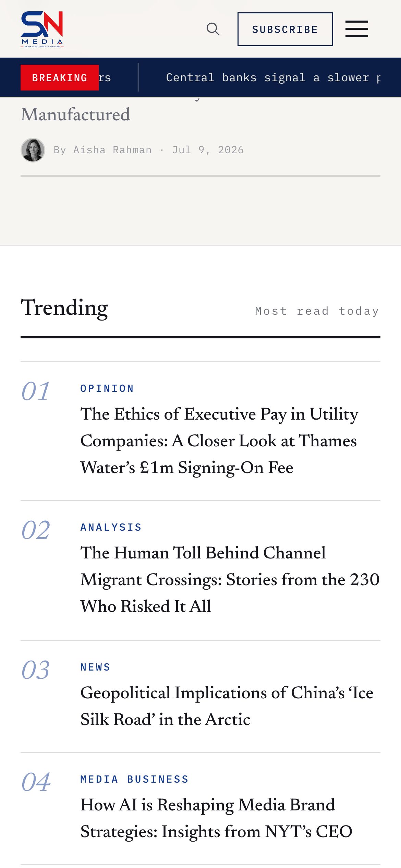This screenshot has width=401, height=868.
Task: Click the Subscribe button
Action: pyautogui.click(x=285, y=29)
